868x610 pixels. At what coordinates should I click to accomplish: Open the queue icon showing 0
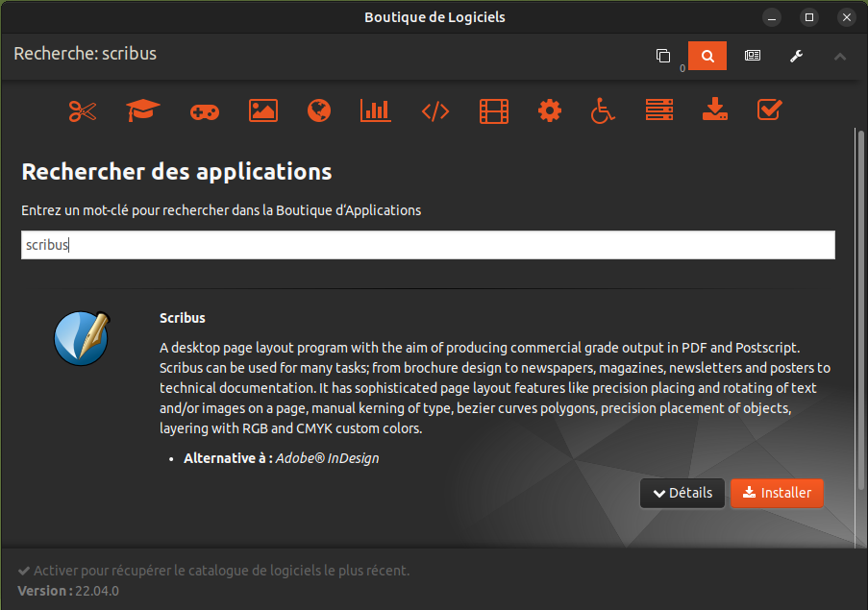(x=663, y=56)
